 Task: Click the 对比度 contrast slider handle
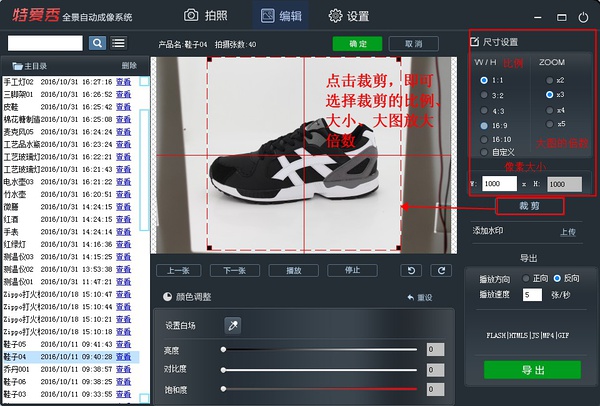pyautogui.click(x=223, y=370)
